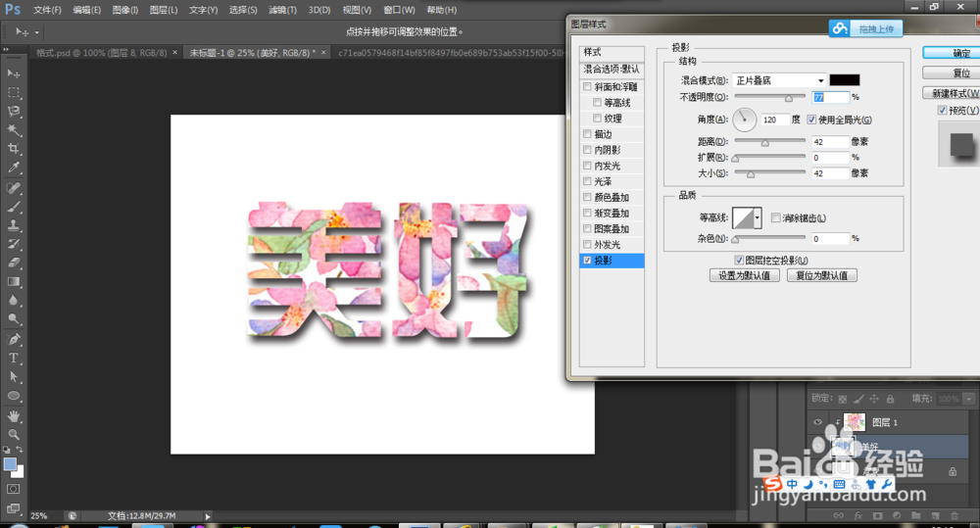Open the 填充 fill percentage dropdown
Viewport: 980px width, 528px height.
pos(969,399)
